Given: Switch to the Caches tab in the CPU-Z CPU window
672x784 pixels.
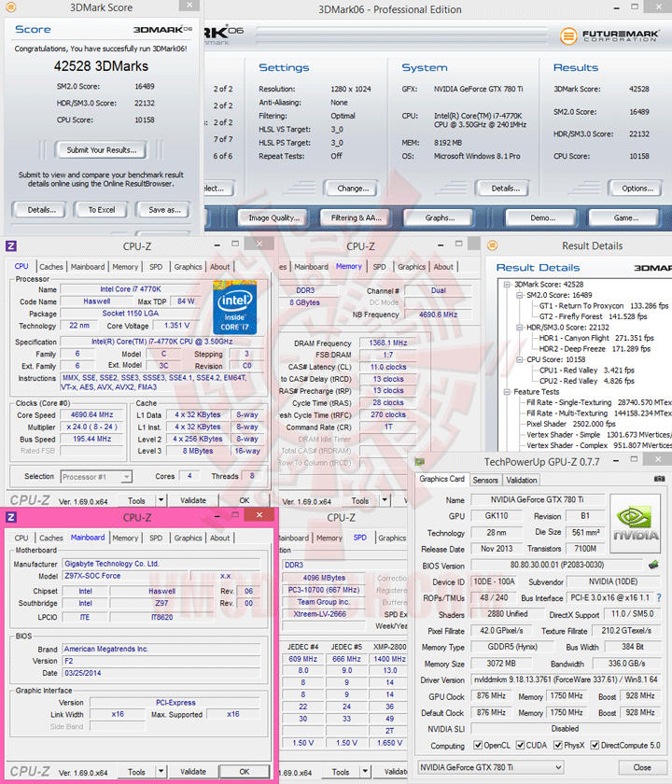Looking at the screenshot, I should tap(51, 267).
